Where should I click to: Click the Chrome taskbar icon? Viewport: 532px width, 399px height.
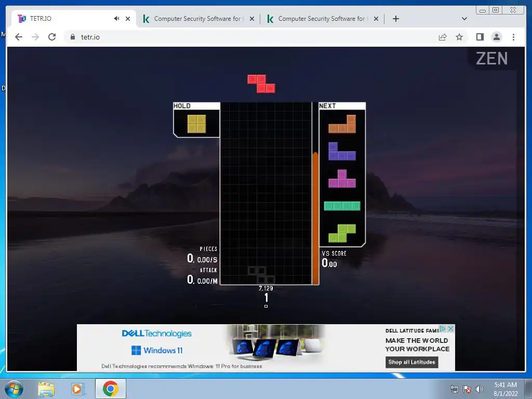110,389
